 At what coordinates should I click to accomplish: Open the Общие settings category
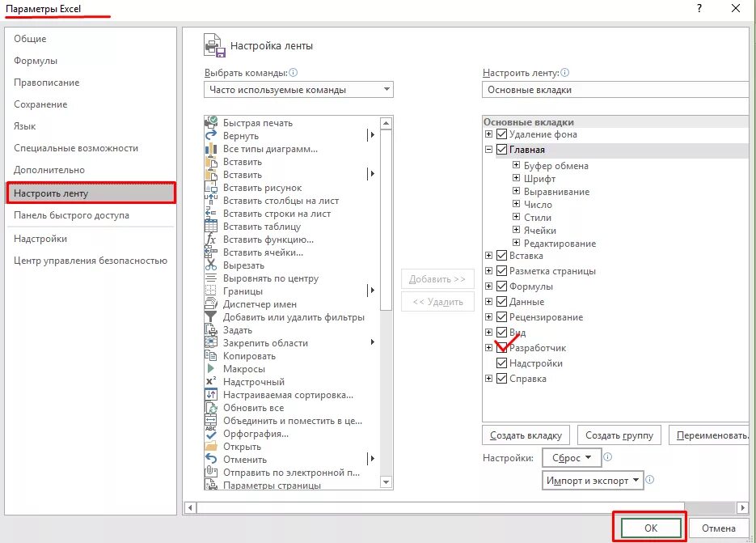click(x=91, y=39)
